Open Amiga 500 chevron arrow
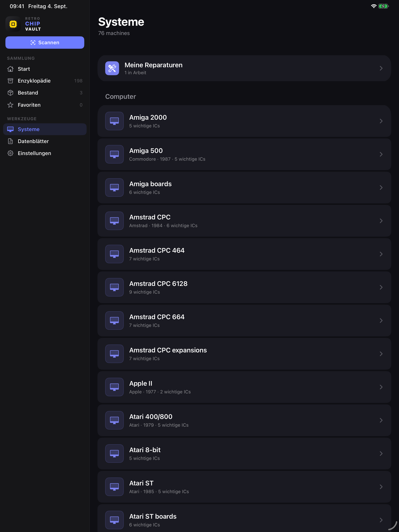The image size is (399, 532). (x=381, y=154)
